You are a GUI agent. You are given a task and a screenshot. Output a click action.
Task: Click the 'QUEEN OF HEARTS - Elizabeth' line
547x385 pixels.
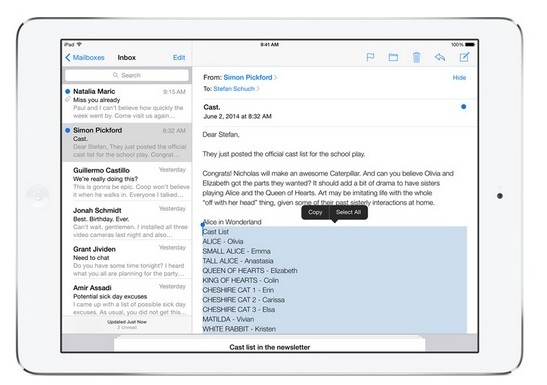(250, 271)
